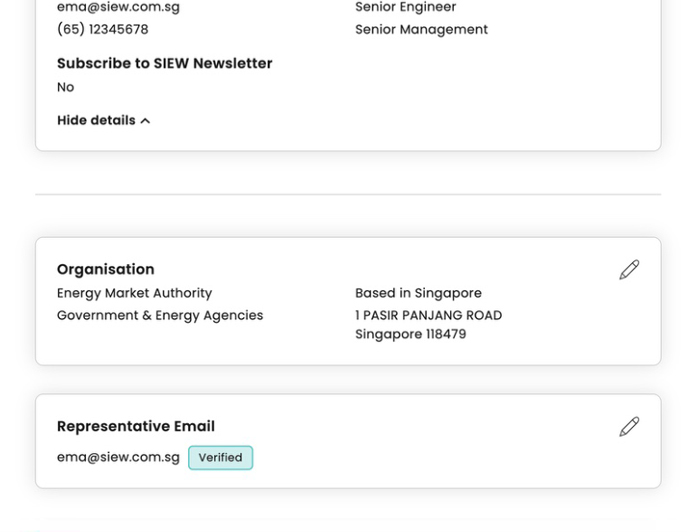Image resolution: width=687 pixels, height=532 pixels.
Task: Edit the Representative Email with pencil icon
Action: tap(629, 426)
